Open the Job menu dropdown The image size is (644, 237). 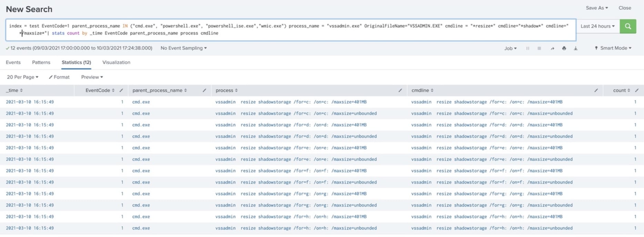(x=511, y=48)
